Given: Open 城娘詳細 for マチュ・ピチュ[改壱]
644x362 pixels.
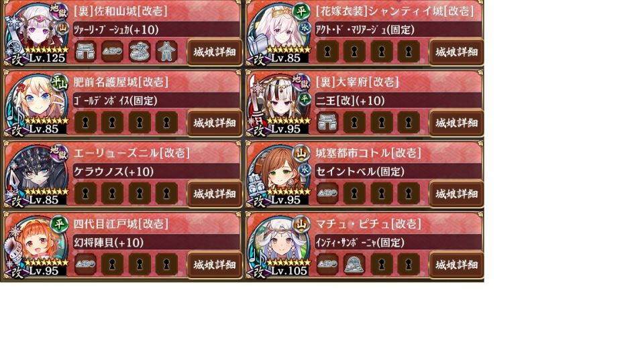Looking at the screenshot, I should point(456,265).
